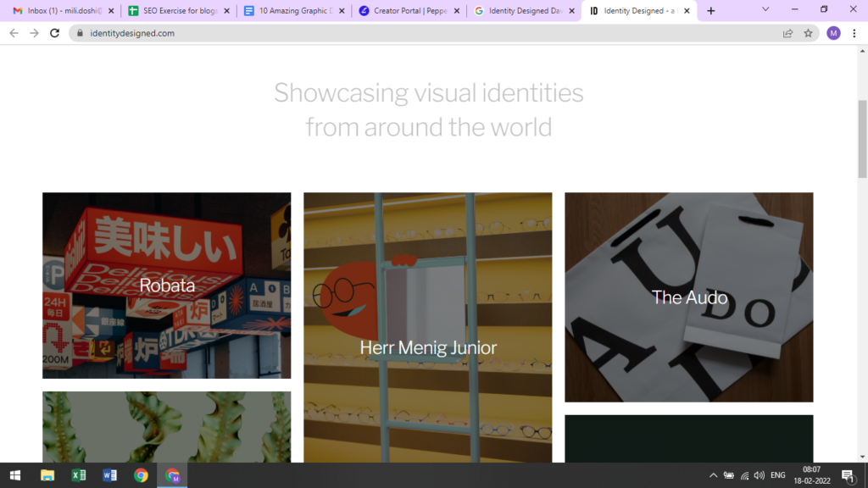Open the Herr Menig Junior project

pyautogui.click(x=427, y=347)
